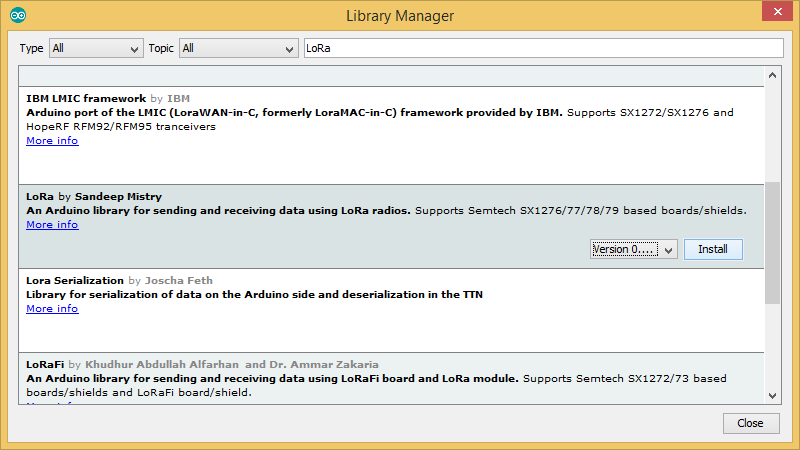Click the LoRaFi library description text
Viewport: 800px width, 450px height.
(x=376, y=386)
